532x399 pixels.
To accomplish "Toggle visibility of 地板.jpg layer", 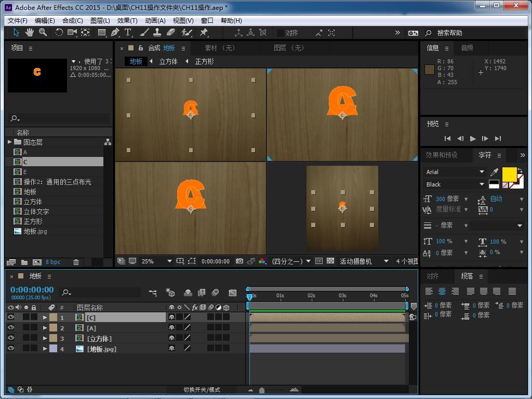I will pyautogui.click(x=11, y=349).
